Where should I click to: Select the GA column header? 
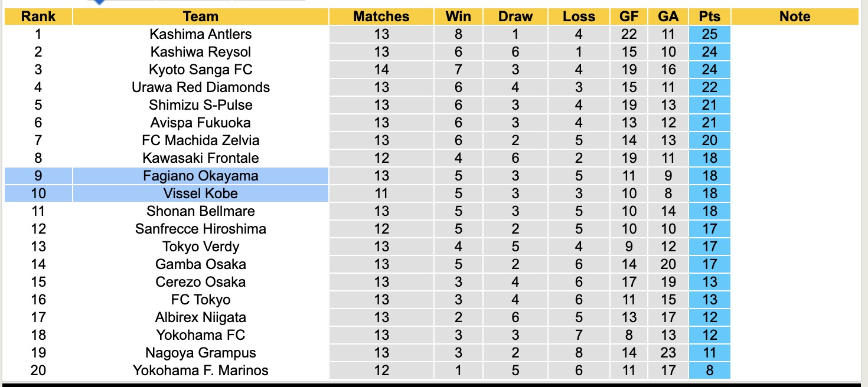[668, 17]
